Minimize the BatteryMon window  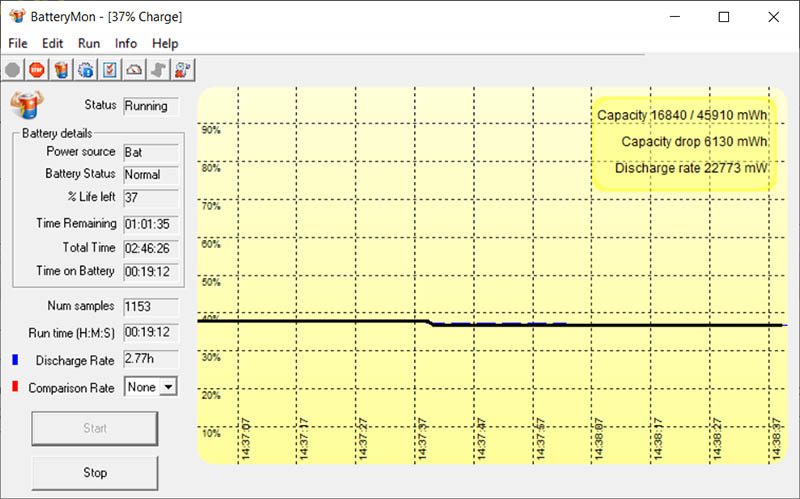pyautogui.click(x=675, y=17)
